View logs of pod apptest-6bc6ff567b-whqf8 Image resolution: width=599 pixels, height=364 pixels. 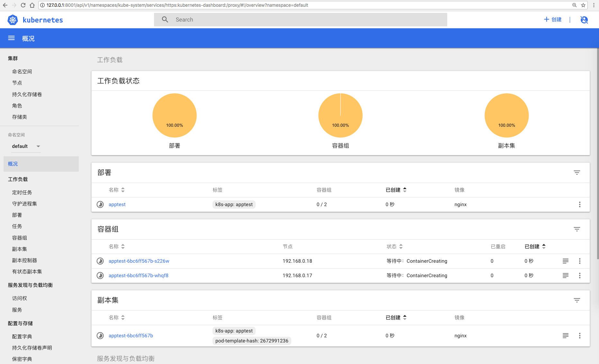point(566,276)
